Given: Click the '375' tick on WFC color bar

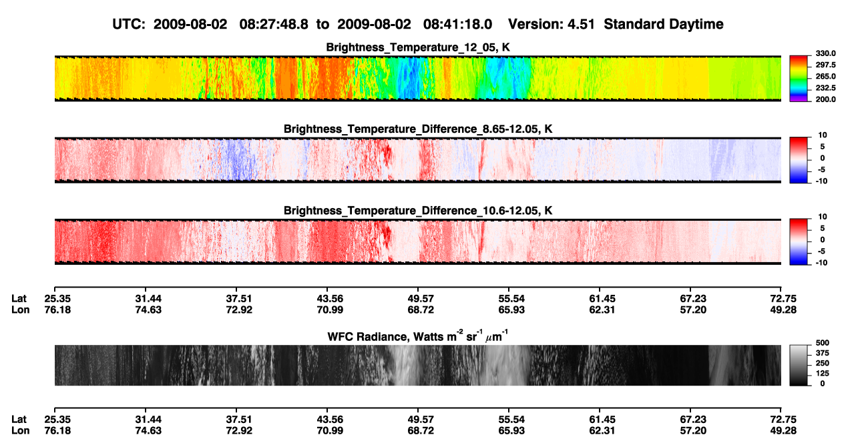Looking at the screenshot, I should click(x=822, y=353).
